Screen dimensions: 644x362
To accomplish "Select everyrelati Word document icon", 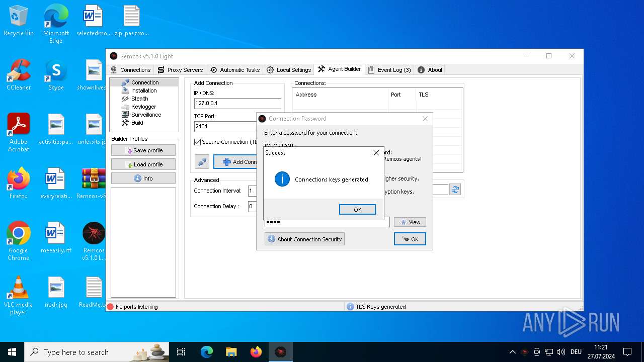I will click(x=56, y=184).
